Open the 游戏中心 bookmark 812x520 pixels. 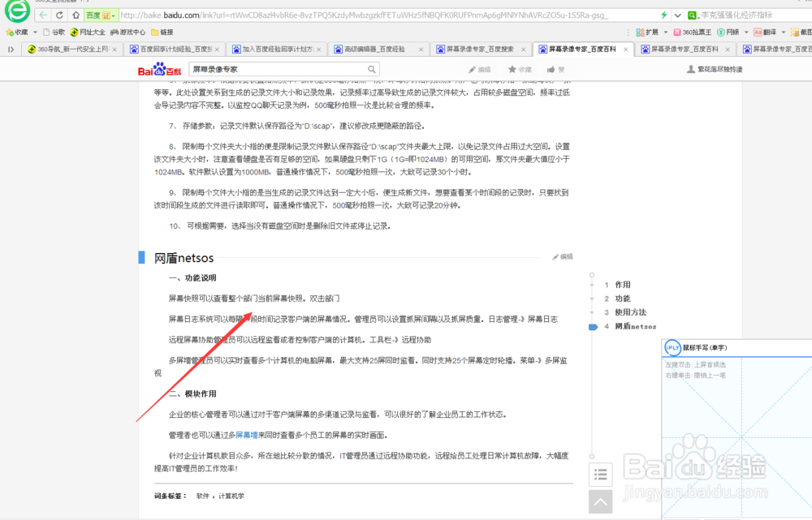[128, 32]
